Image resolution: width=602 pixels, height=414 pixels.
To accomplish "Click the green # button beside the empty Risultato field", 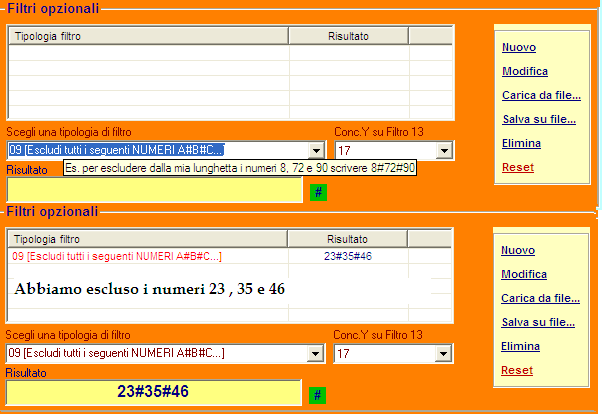I will (318, 192).
